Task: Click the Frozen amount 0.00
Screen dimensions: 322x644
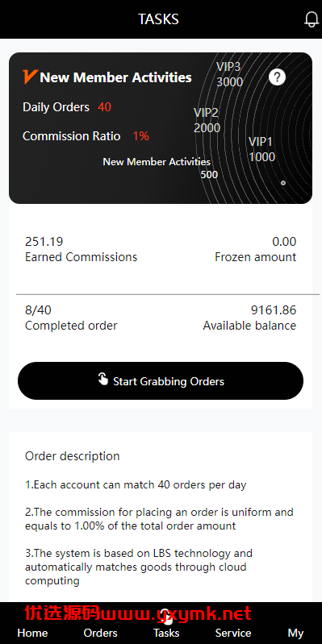Action: pyautogui.click(x=284, y=242)
